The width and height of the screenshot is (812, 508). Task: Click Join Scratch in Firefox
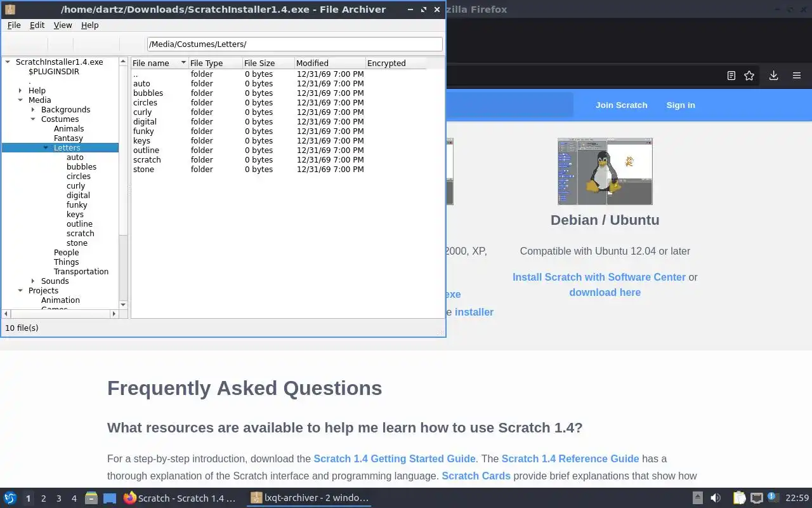point(621,105)
